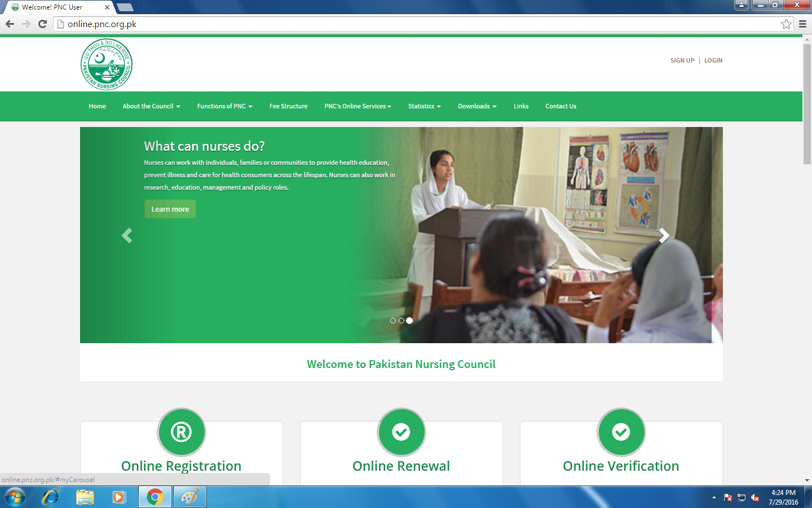The width and height of the screenshot is (812, 508).
Task: Open a new browser tab
Action: (125, 7)
